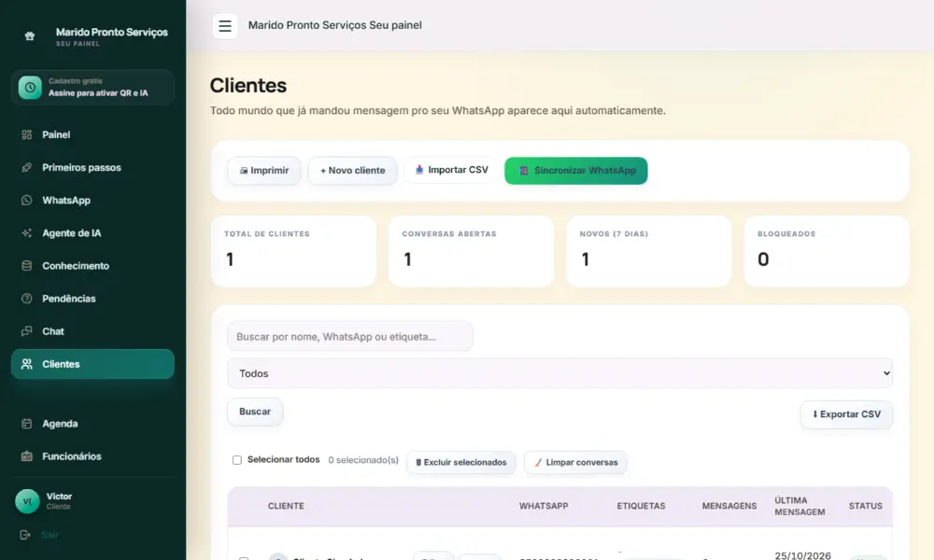The image size is (934, 560).
Task: Click the Conhecimento database icon
Action: (27, 265)
